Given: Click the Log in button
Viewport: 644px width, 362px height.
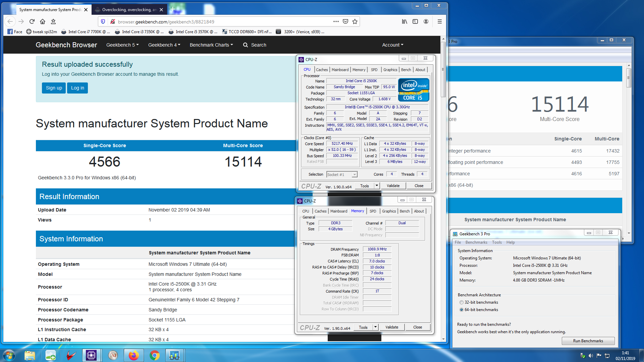Looking at the screenshot, I should [x=77, y=88].
